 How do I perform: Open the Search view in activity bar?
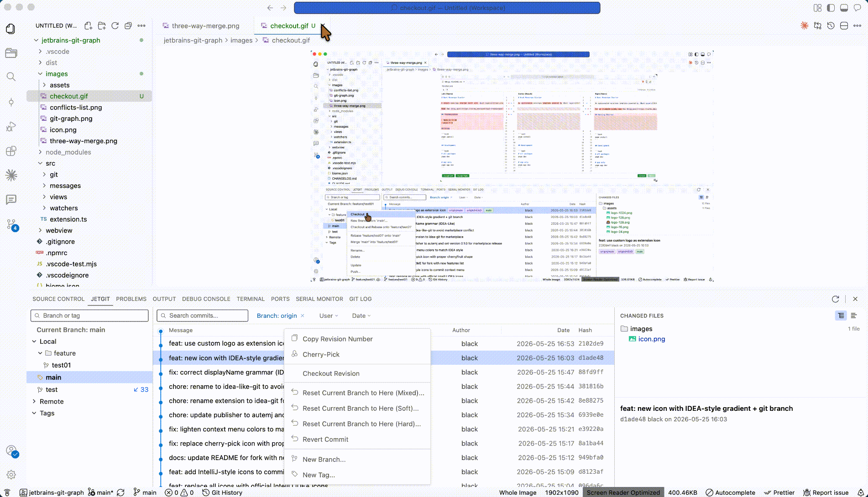[11, 77]
